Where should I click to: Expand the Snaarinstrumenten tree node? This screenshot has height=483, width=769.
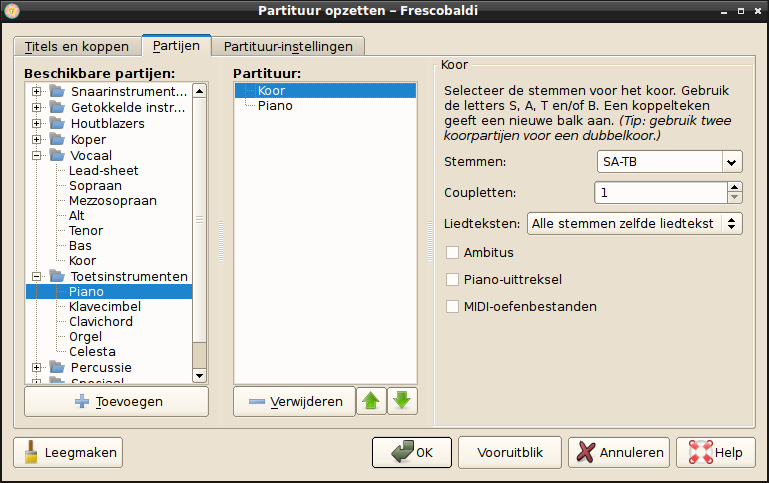click(x=37, y=92)
